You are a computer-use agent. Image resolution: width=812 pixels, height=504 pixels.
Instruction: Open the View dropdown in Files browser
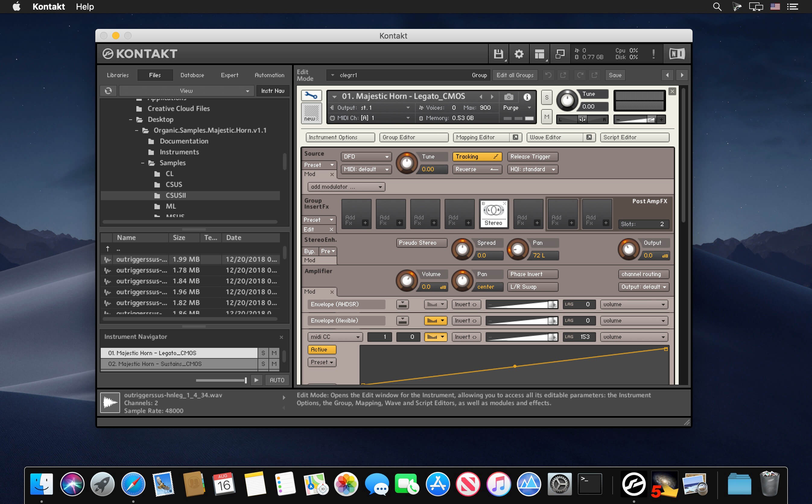[186, 91]
